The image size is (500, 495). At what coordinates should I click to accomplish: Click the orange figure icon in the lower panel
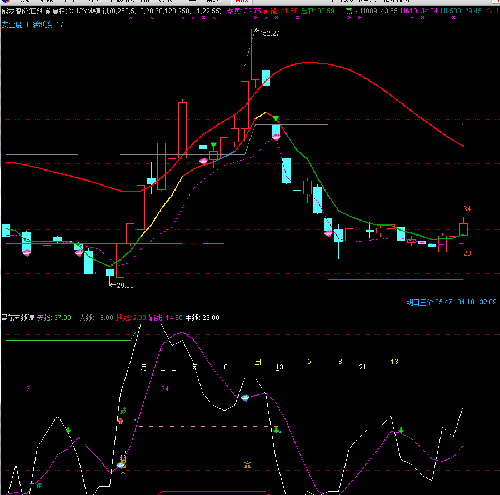(x=247, y=464)
